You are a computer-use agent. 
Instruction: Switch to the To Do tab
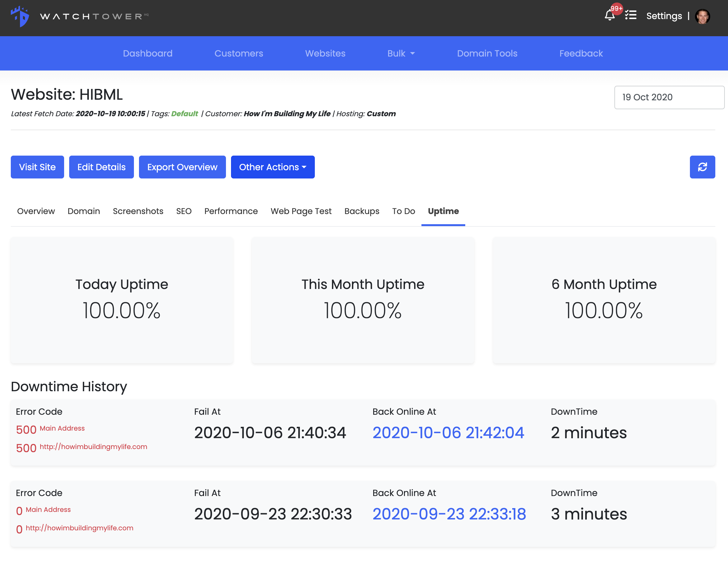point(404,211)
